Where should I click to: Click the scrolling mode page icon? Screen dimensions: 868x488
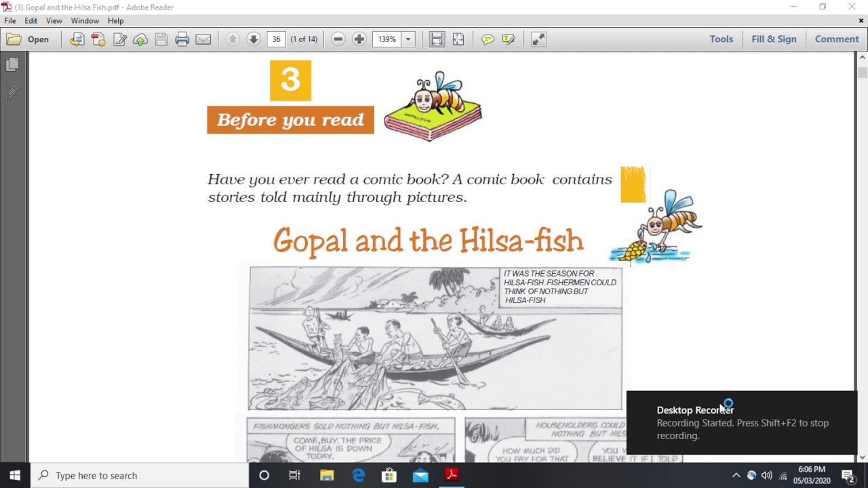tap(437, 39)
